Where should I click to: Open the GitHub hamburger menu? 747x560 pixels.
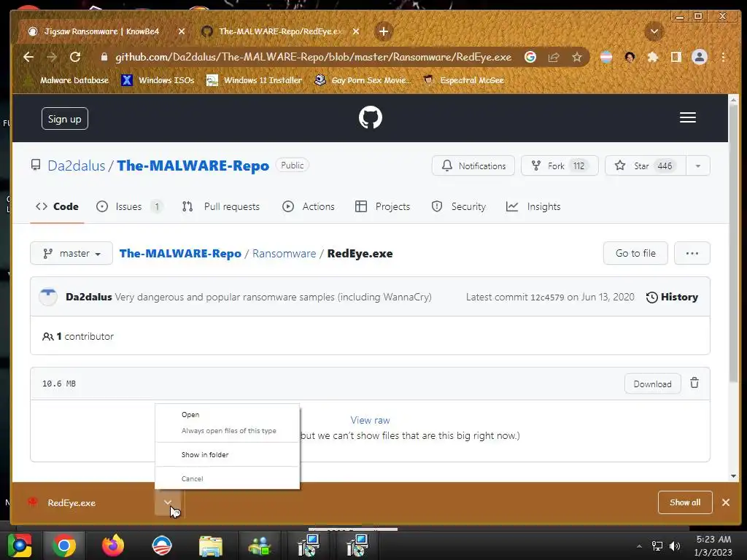[x=687, y=117]
